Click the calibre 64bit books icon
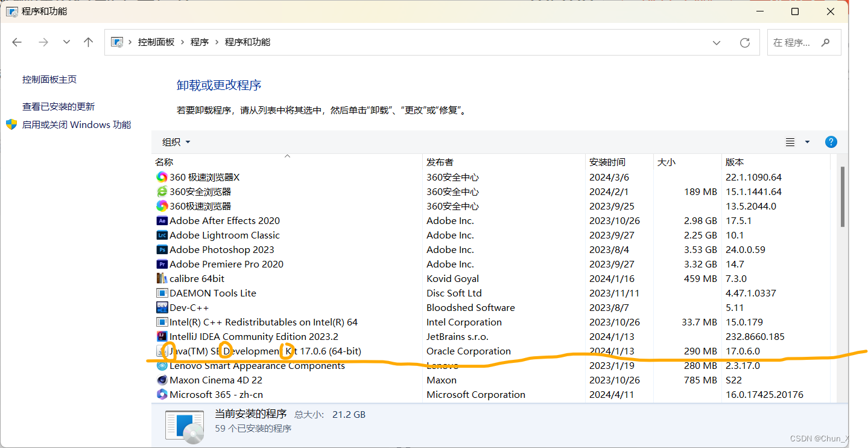The height and width of the screenshot is (448, 868). tap(162, 279)
